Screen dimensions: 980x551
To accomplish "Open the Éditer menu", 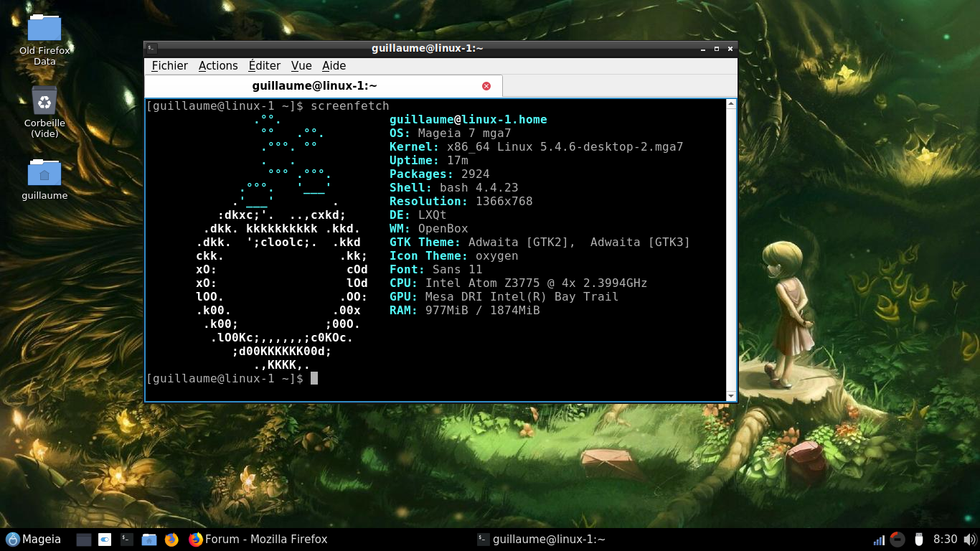I will pyautogui.click(x=265, y=66).
